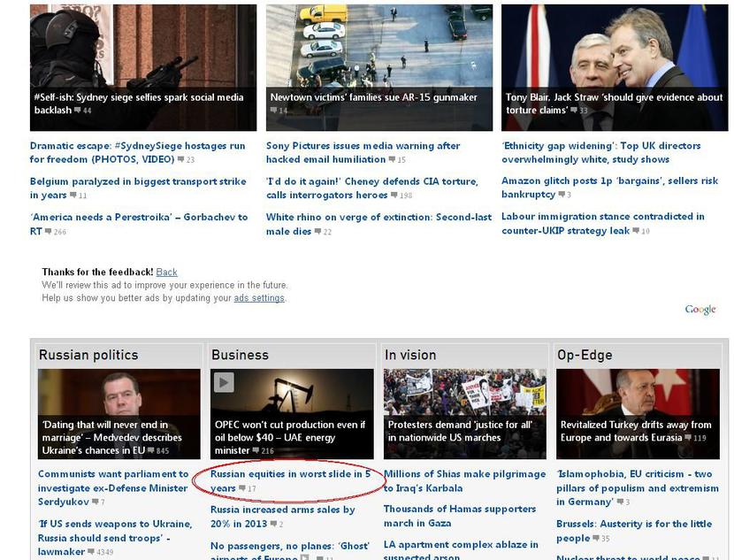Open the ads settings link
Screen dimensions: 734x560
[x=259, y=298]
